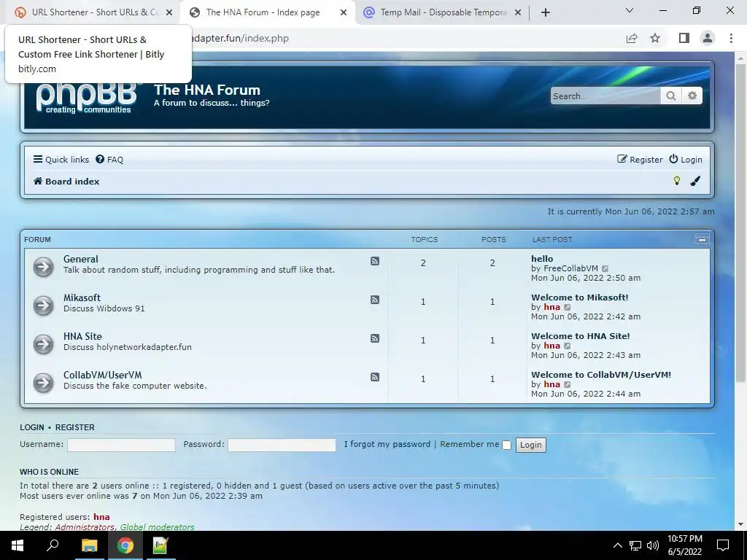This screenshot has height=560, width=747.
Task: Open the notification center icon
Action: coord(723,545)
